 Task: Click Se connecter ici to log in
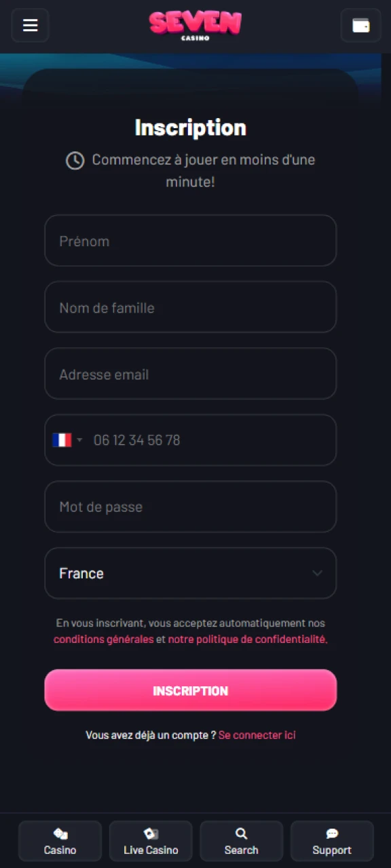click(257, 734)
